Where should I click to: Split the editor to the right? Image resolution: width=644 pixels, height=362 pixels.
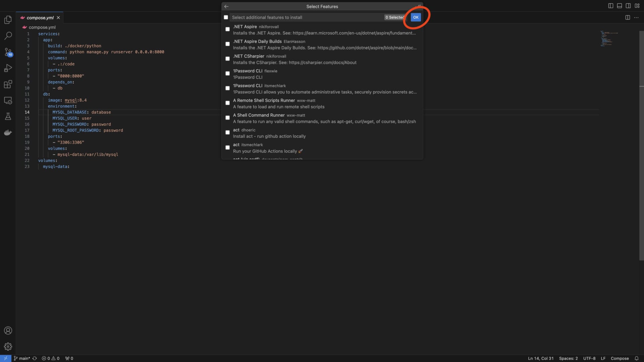(x=628, y=17)
